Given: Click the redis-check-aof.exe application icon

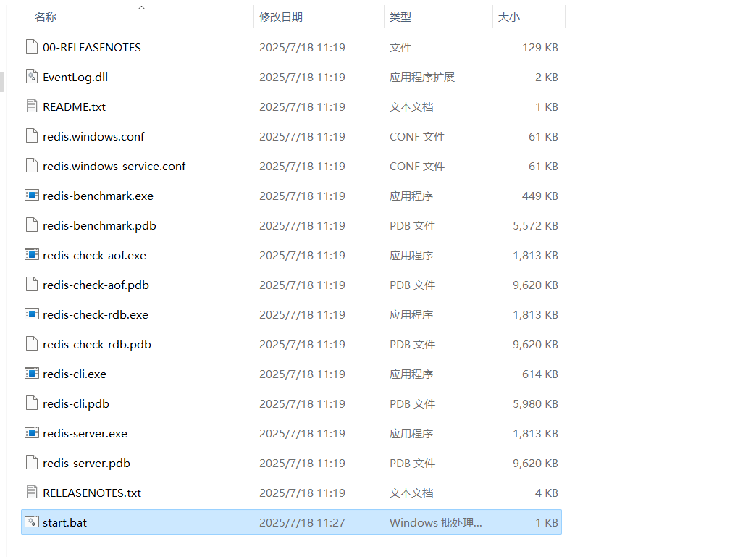Looking at the screenshot, I should coord(32,255).
